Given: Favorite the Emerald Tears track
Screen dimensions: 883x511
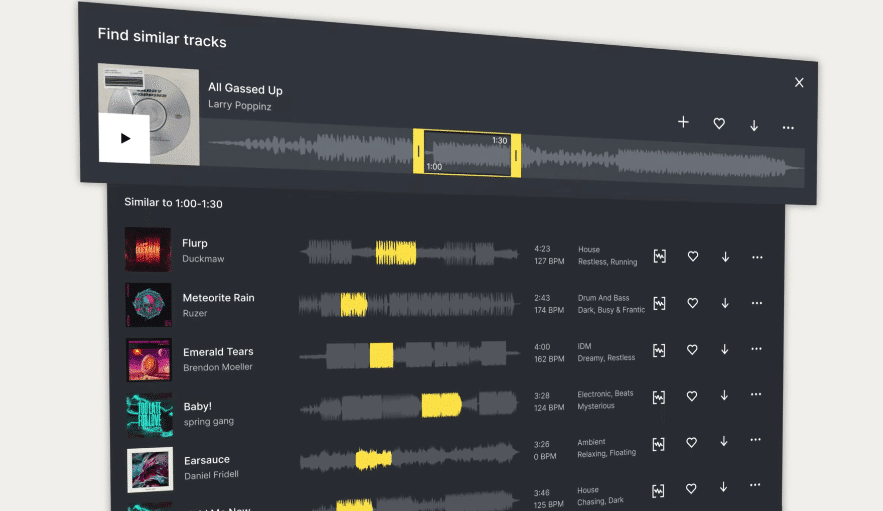Looking at the screenshot, I should tap(692, 350).
